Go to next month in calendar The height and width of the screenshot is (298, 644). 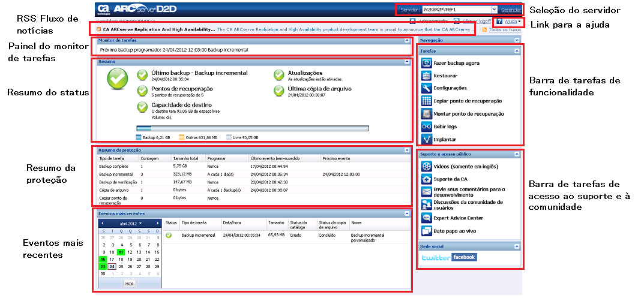(x=157, y=223)
